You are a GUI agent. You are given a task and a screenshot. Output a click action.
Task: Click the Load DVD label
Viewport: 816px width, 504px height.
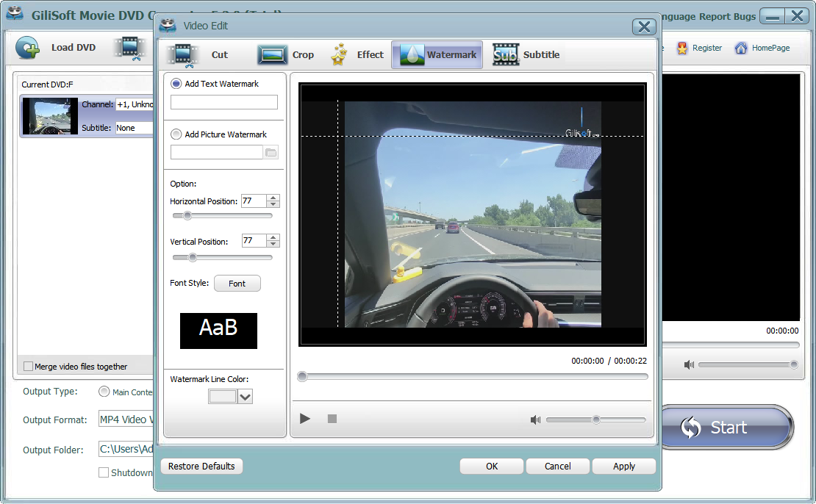(74, 47)
